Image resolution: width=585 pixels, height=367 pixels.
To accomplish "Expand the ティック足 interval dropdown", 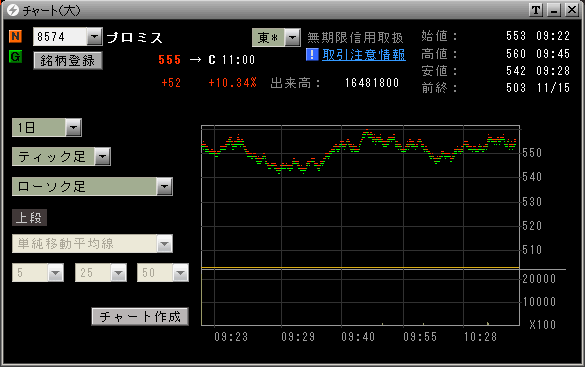I will [x=102, y=156].
